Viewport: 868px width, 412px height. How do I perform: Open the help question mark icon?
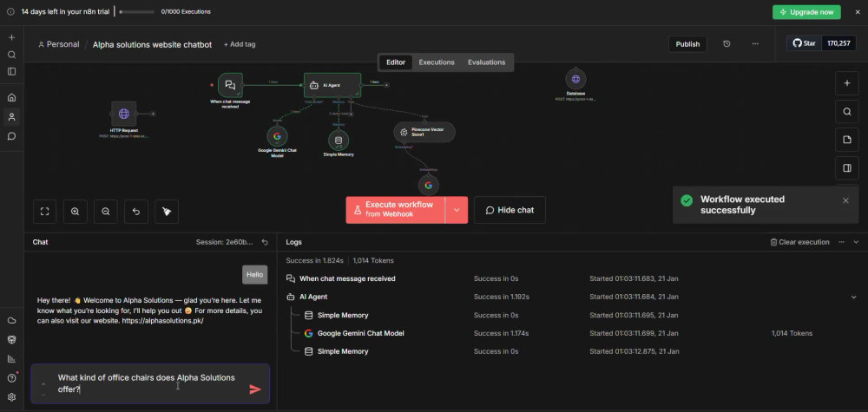pos(11,378)
